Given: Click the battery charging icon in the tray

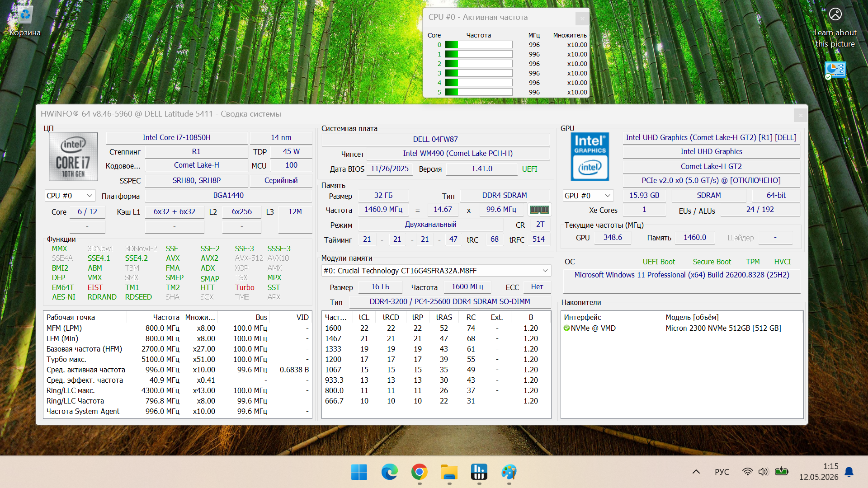Looking at the screenshot, I should [781, 472].
